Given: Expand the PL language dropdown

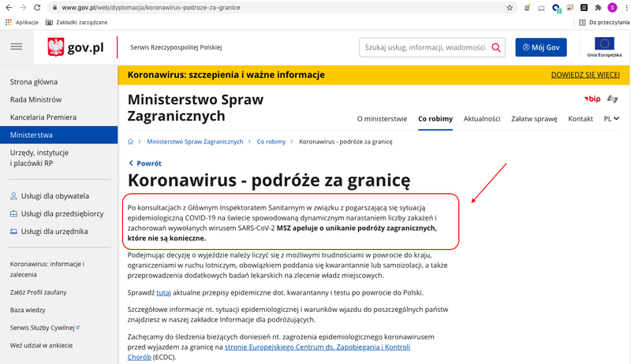Looking at the screenshot, I should click(610, 119).
